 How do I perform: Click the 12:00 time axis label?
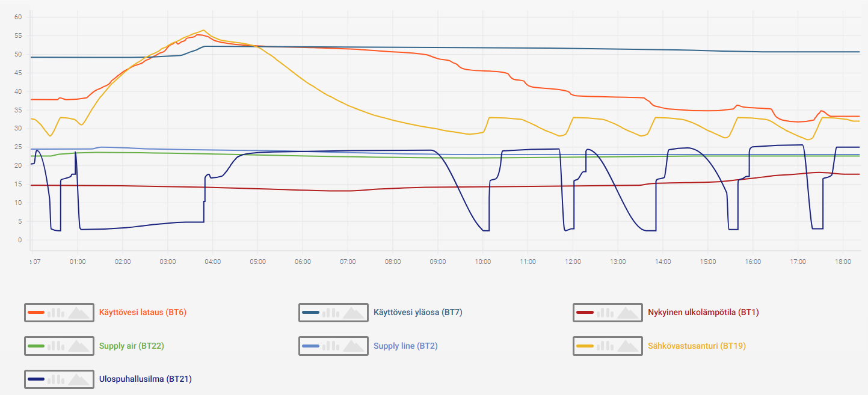[x=573, y=262]
